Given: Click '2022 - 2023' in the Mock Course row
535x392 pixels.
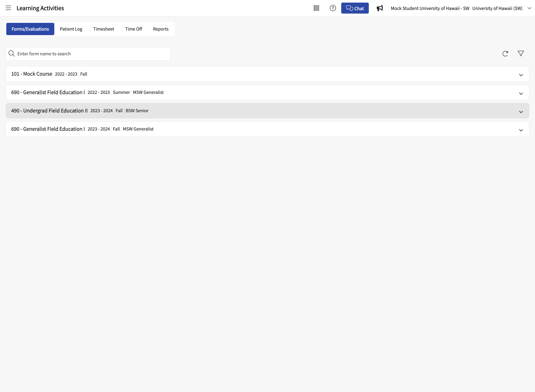Looking at the screenshot, I should (66, 74).
